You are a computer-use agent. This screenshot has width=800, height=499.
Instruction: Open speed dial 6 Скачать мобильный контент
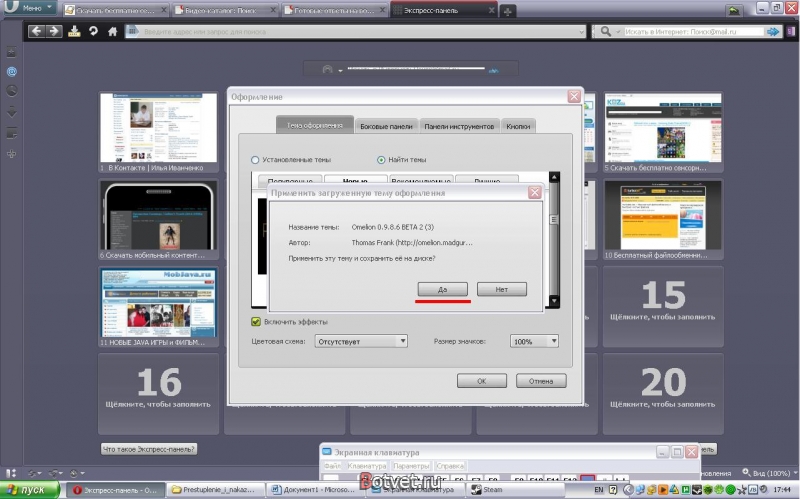[158, 219]
